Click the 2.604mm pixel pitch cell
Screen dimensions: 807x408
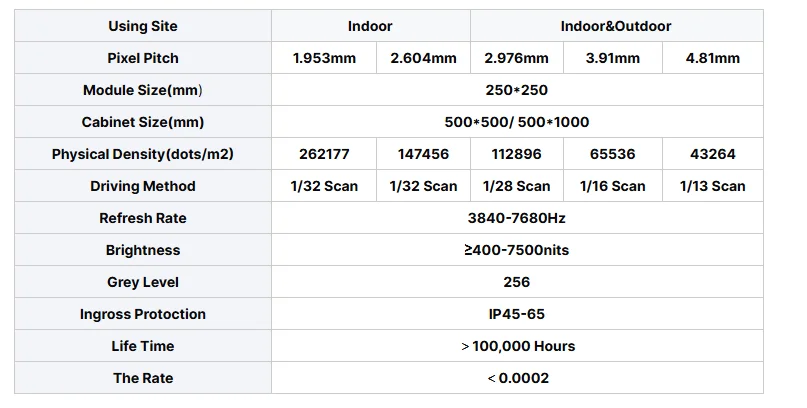point(424,58)
